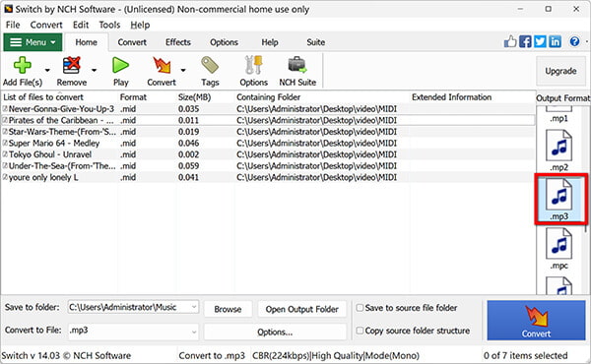Viewport: 591px width, 364px height.
Task: Switch to the Options ribbon tab
Action: pyautogui.click(x=224, y=42)
